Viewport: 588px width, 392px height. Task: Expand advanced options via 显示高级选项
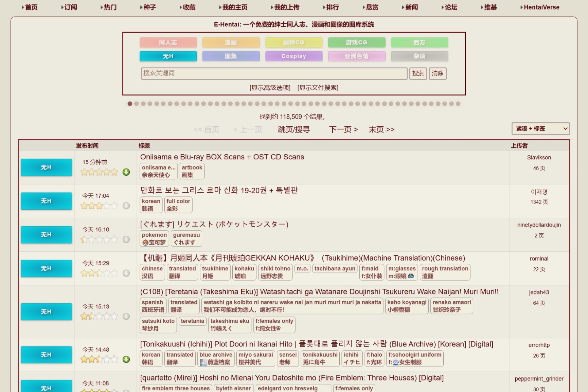270,88
